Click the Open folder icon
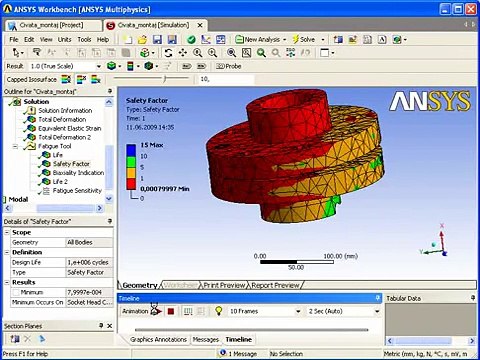480x360 pixels. click(x=142, y=40)
